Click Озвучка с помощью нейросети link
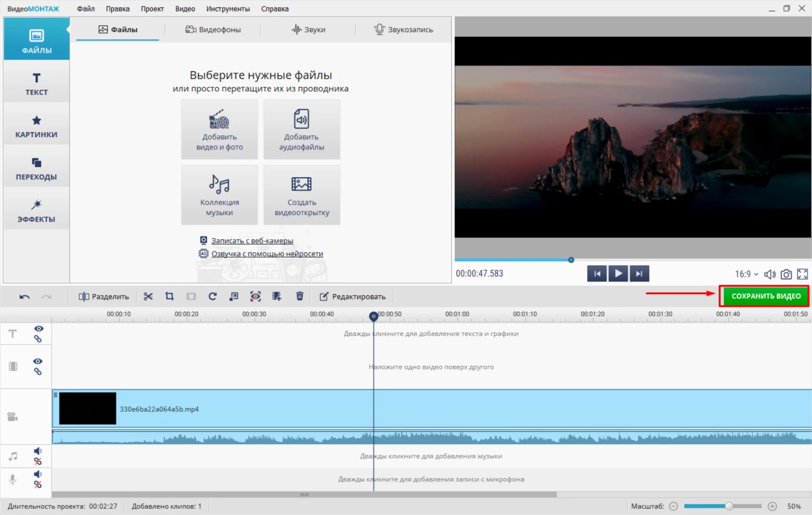812x515 pixels. pyautogui.click(x=267, y=254)
